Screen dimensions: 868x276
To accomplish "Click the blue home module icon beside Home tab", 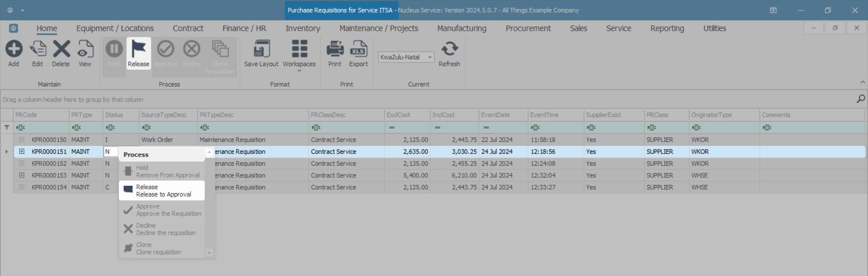I will [14, 28].
